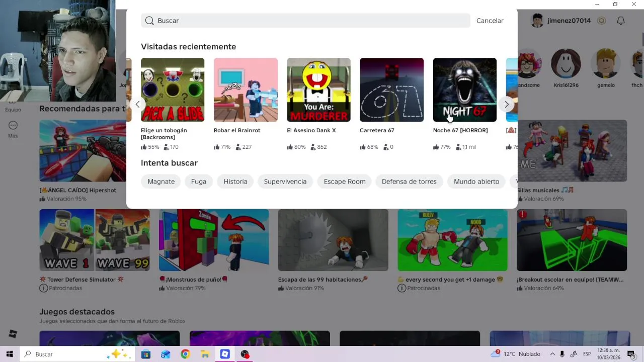Open Microsoft Store from the taskbar
This screenshot has height=362, width=644.
coord(146,354)
